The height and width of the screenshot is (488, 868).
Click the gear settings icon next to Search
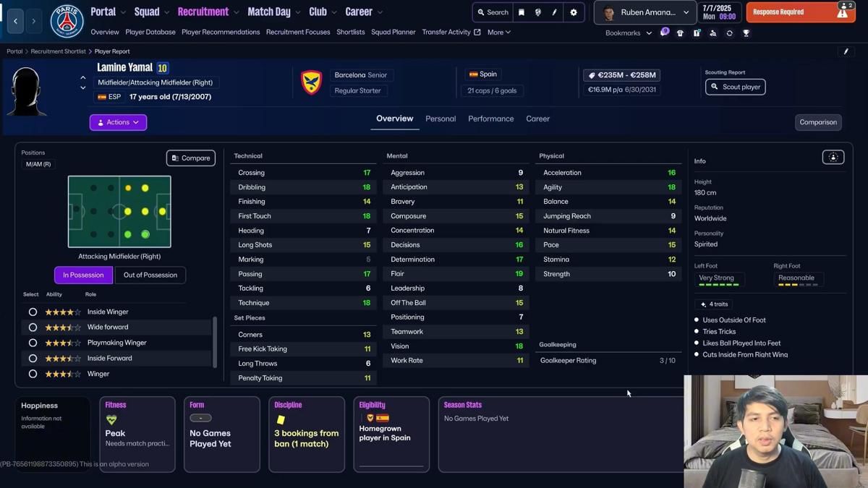click(574, 12)
